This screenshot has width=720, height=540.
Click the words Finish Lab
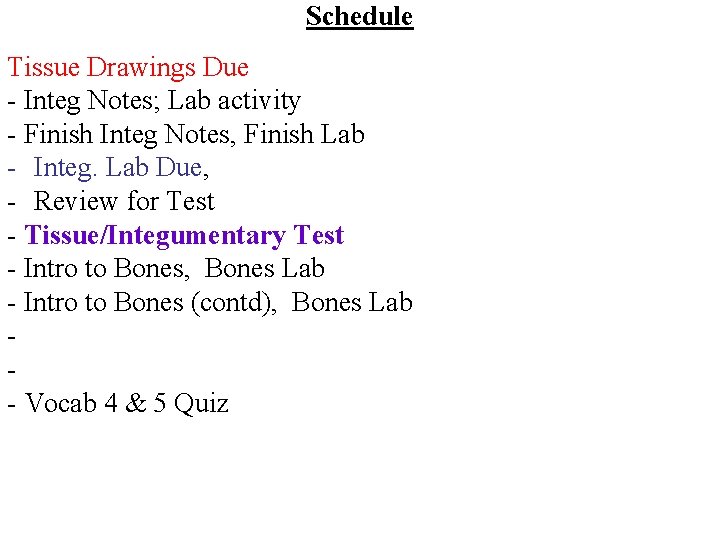point(304,135)
